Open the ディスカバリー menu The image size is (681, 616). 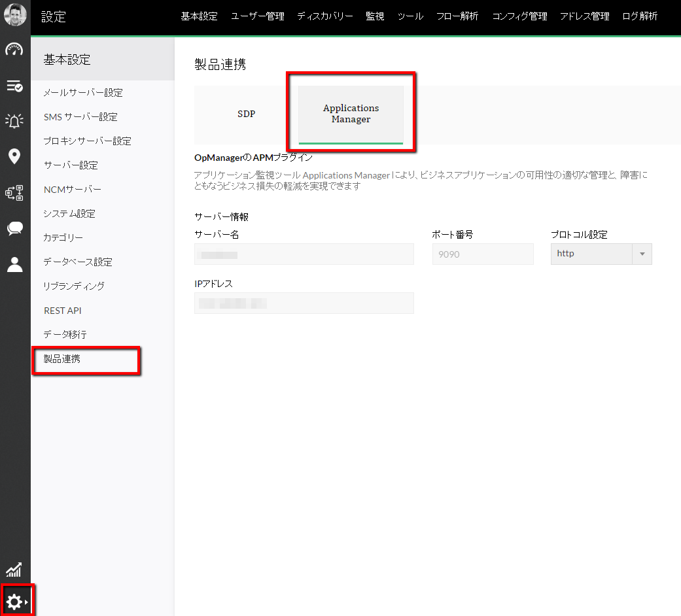click(325, 16)
